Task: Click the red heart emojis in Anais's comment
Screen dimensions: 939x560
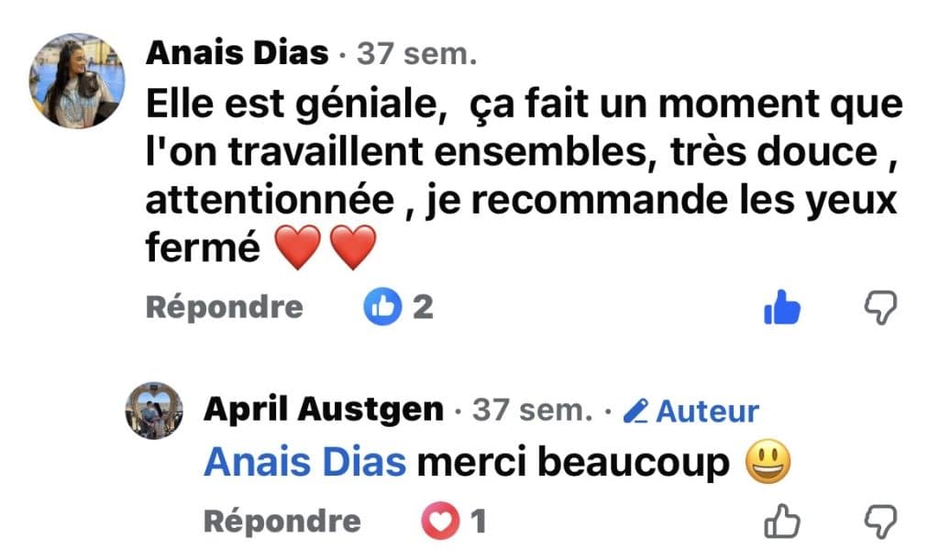Action: coord(325,250)
